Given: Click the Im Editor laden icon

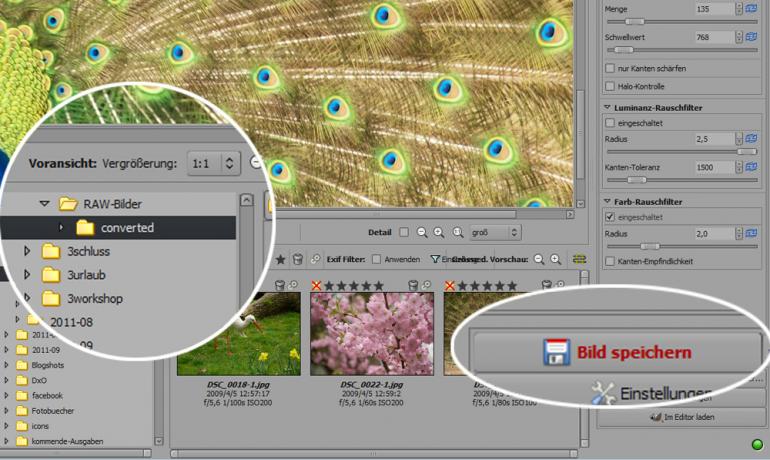Looking at the screenshot, I should click(x=655, y=417).
